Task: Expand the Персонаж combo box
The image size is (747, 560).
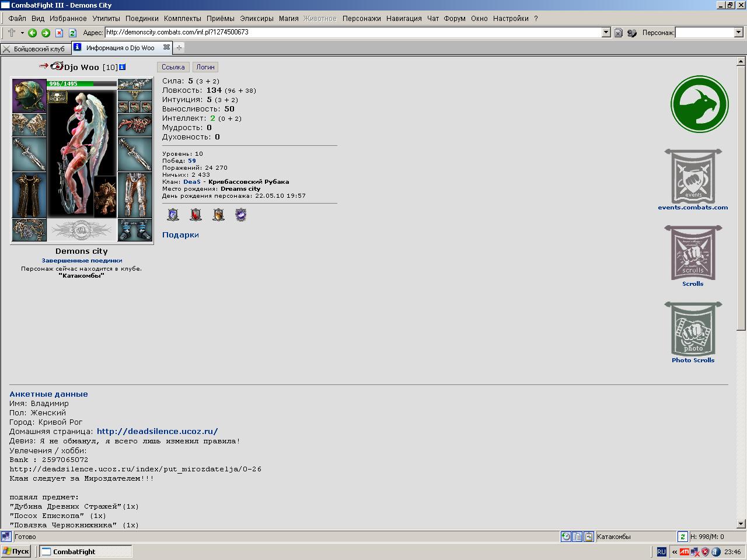Action: point(738,33)
